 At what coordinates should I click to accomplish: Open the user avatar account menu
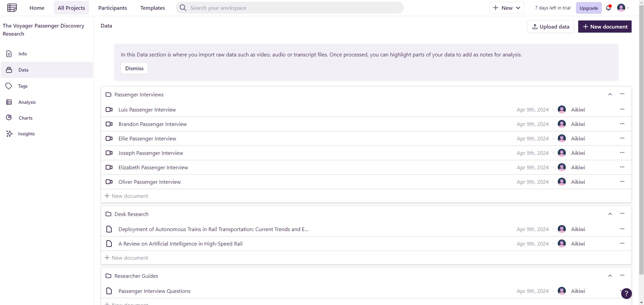[623, 8]
